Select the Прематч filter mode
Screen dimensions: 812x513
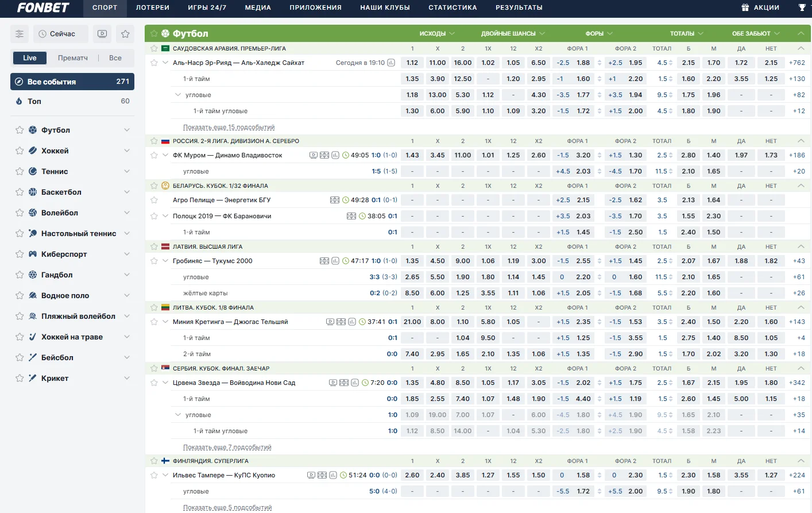73,58
